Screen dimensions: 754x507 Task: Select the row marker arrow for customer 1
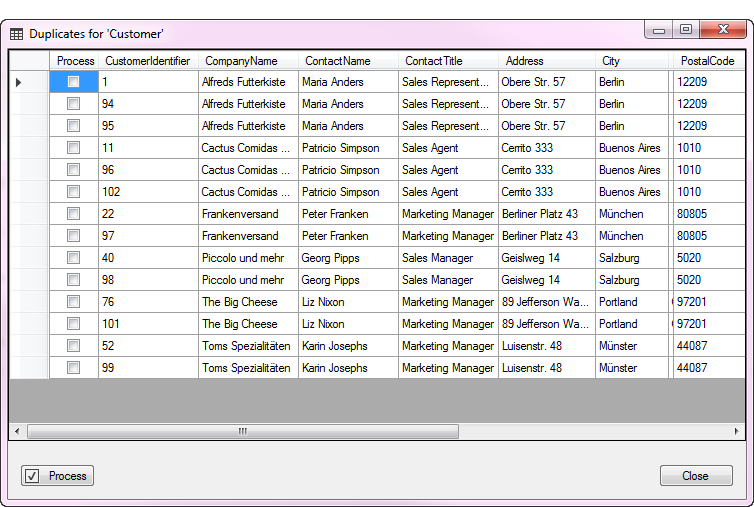tap(19, 82)
